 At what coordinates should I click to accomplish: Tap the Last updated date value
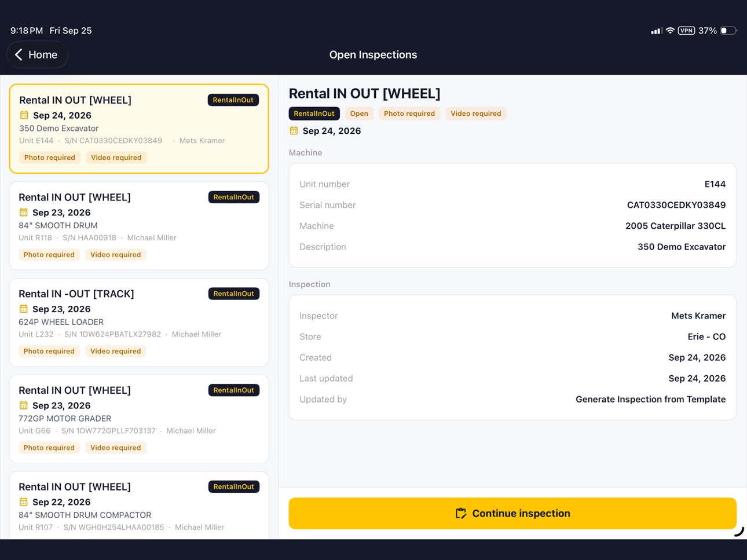697,378
